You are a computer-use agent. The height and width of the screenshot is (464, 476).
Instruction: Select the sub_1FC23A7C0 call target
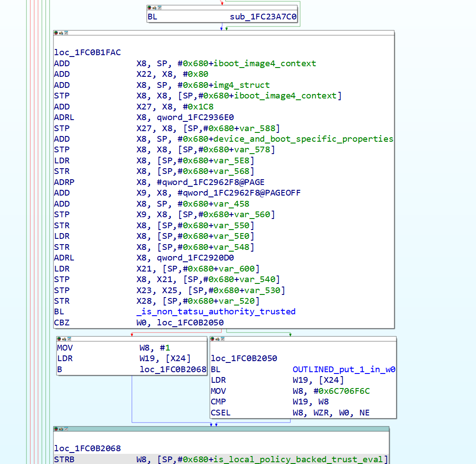pos(263,17)
